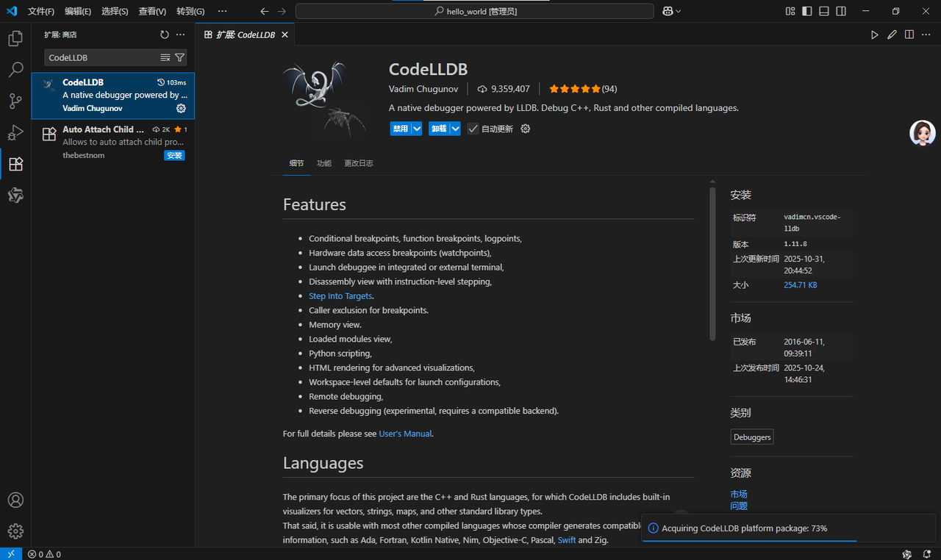Viewport: 941px width, 560px height.
Task: Open errors and warnings status item
Action: tap(44, 554)
